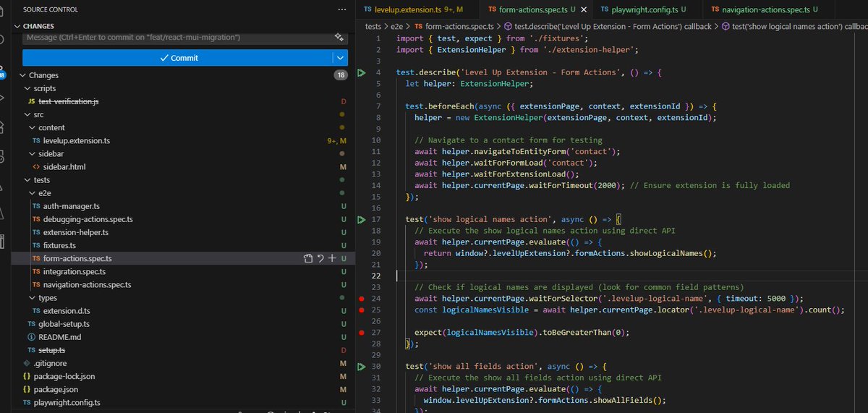Collapse the tests folder
The height and width of the screenshot is (413, 868).
[x=27, y=179]
